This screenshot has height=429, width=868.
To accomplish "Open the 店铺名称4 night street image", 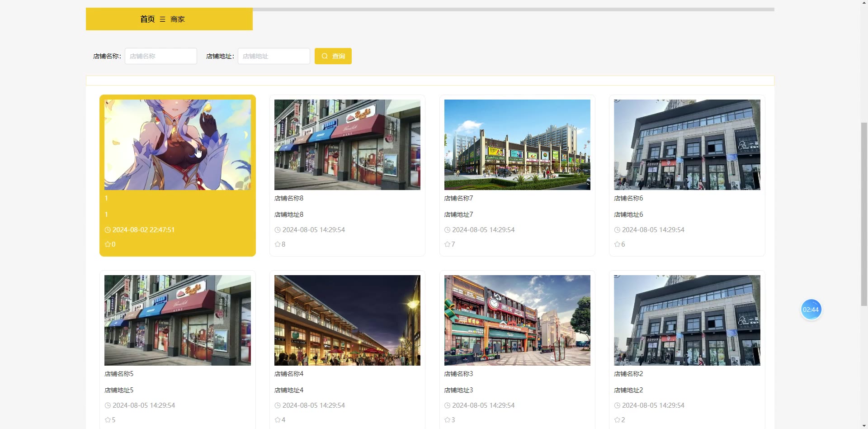I will click(347, 320).
